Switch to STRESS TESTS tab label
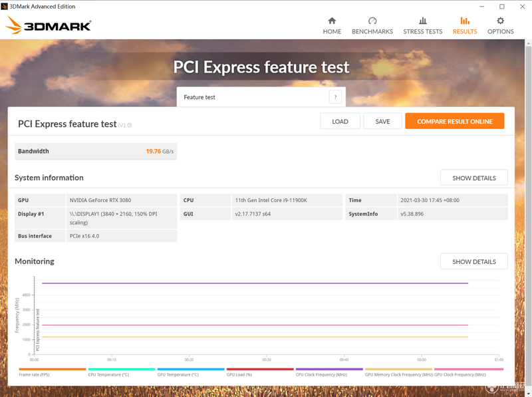 click(x=423, y=31)
